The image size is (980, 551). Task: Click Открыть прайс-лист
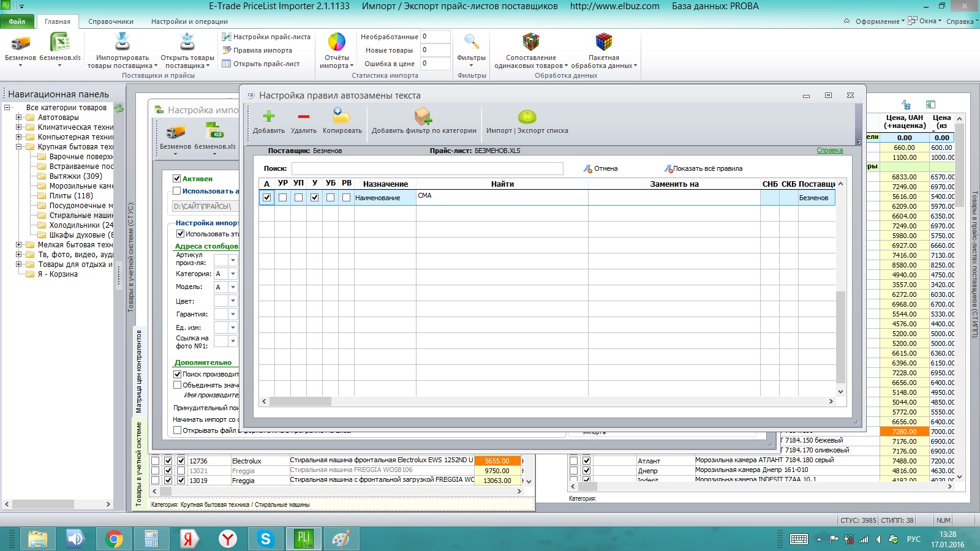[x=261, y=64]
